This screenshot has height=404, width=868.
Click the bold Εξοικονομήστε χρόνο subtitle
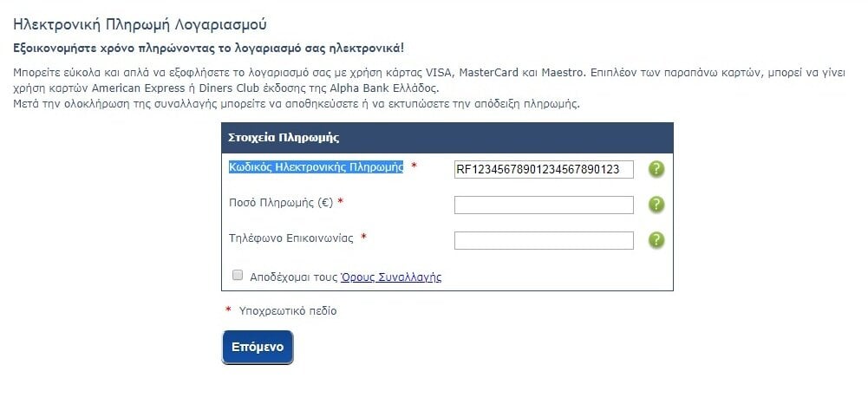point(209,49)
